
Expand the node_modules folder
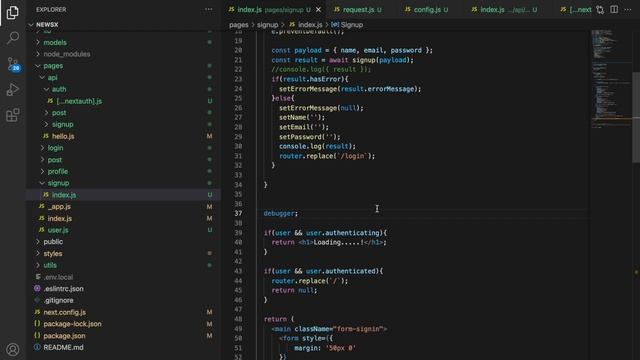click(x=67, y=54)
